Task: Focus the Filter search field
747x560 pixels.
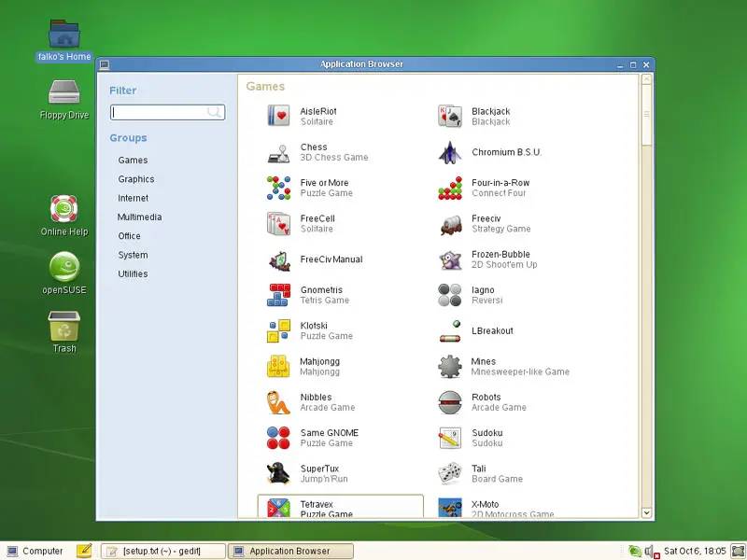Action: (x=167, y=112)
